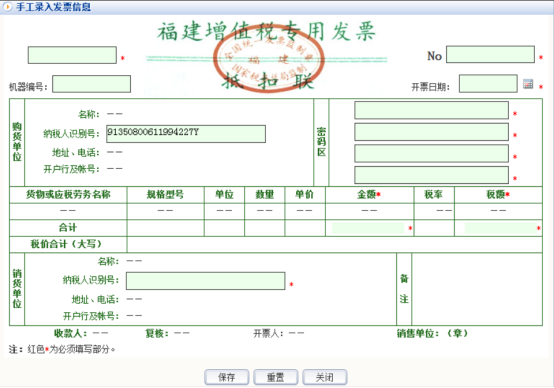Focus the invoice code field at top left
554x388 pixels.
(72, 55)
